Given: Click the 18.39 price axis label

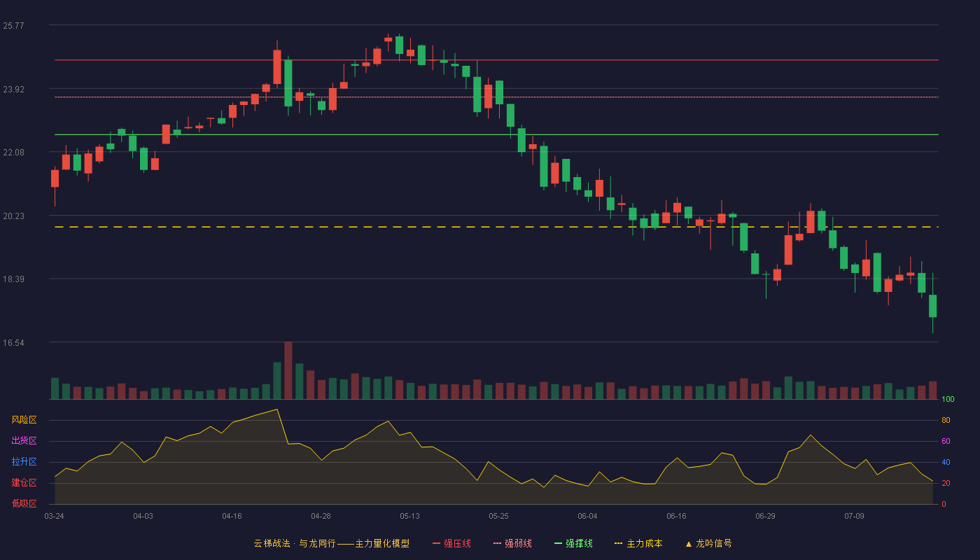Looking at the screenshot, I should click(14, 279).
